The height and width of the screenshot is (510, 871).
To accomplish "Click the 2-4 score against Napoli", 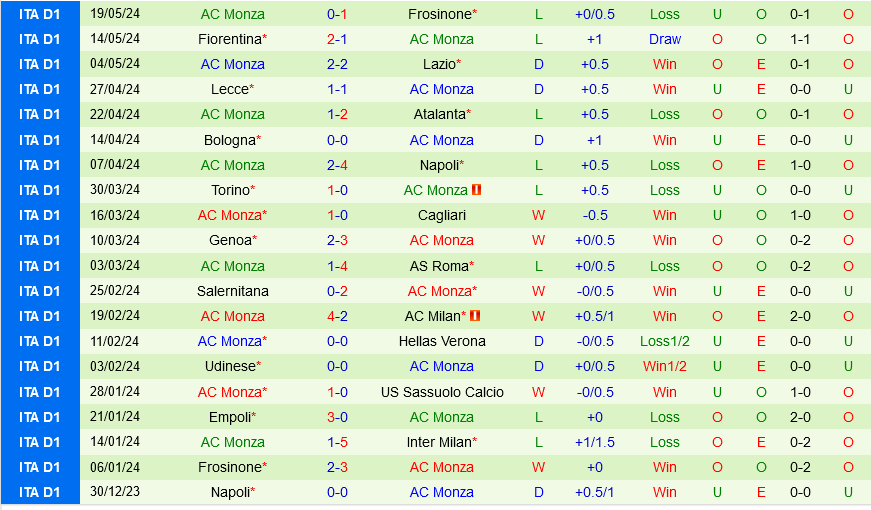I will click(x=336, y=165).
